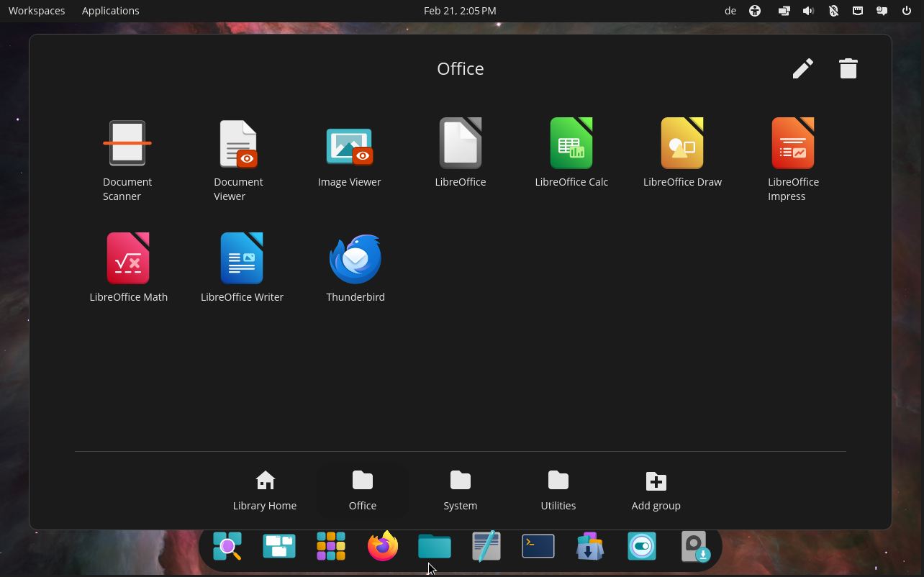This screenshot has width=924, height=577.
Task: Click the Applications grid icon in the dock
Action: click(x=331, y=547)
